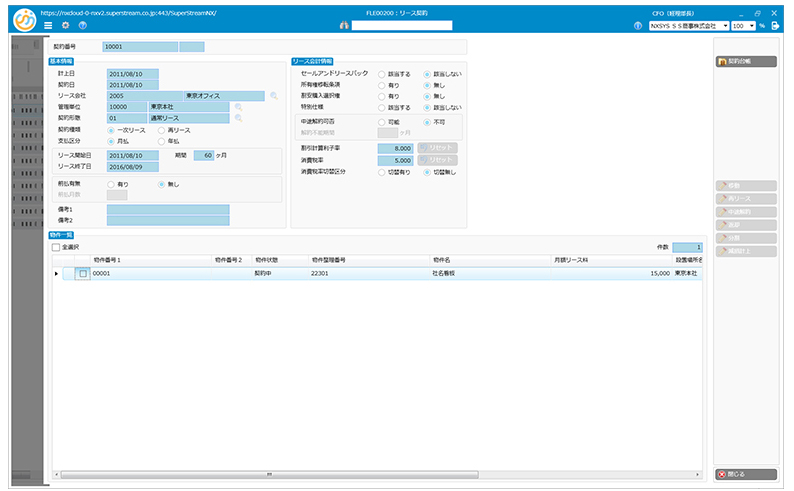Select 切替有り for 消費税率切替区分

[x=381, y=173]
